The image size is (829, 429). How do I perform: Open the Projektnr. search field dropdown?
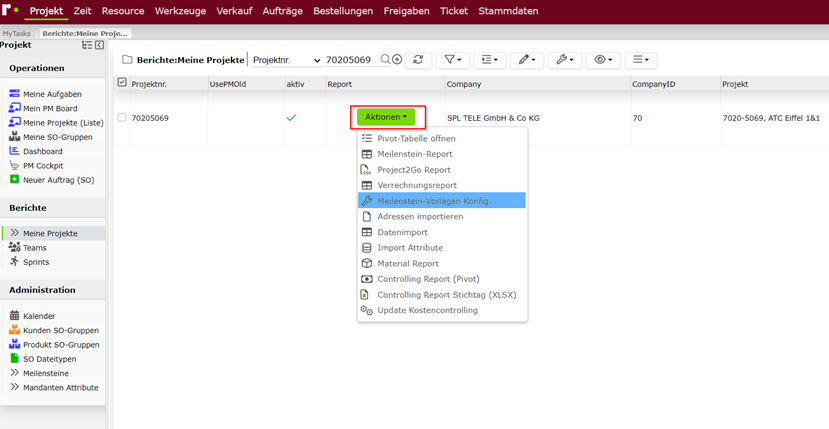point(287,60)
